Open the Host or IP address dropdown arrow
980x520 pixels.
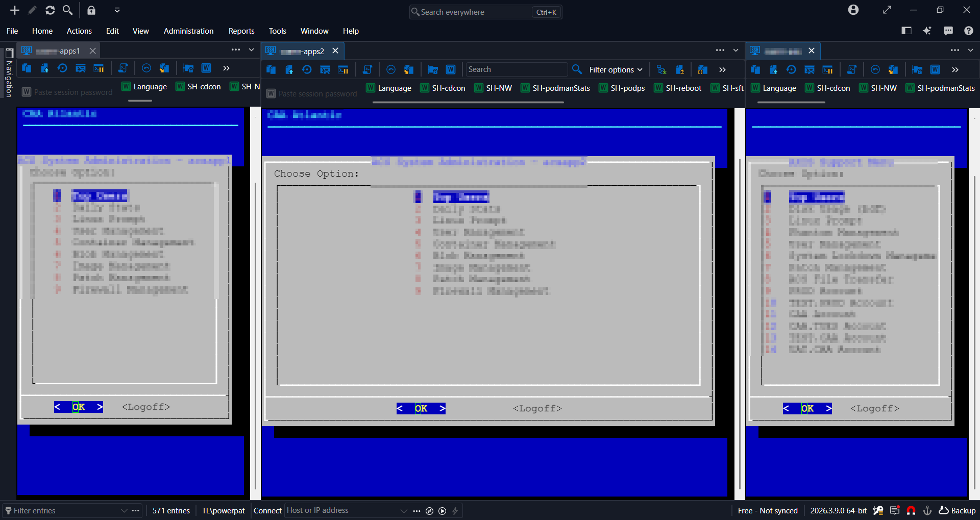[x=404, y=511]
